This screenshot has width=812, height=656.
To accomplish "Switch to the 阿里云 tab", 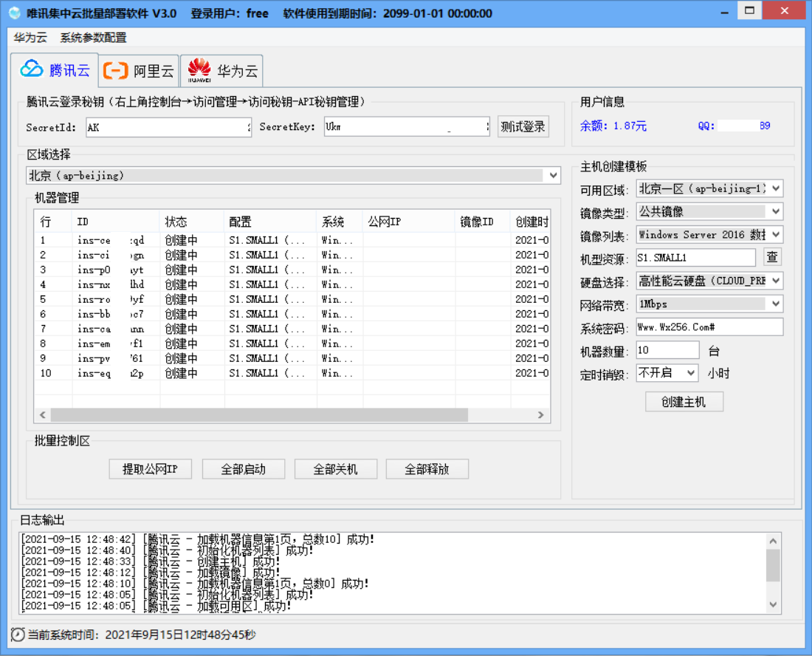I will click(139, 71).
